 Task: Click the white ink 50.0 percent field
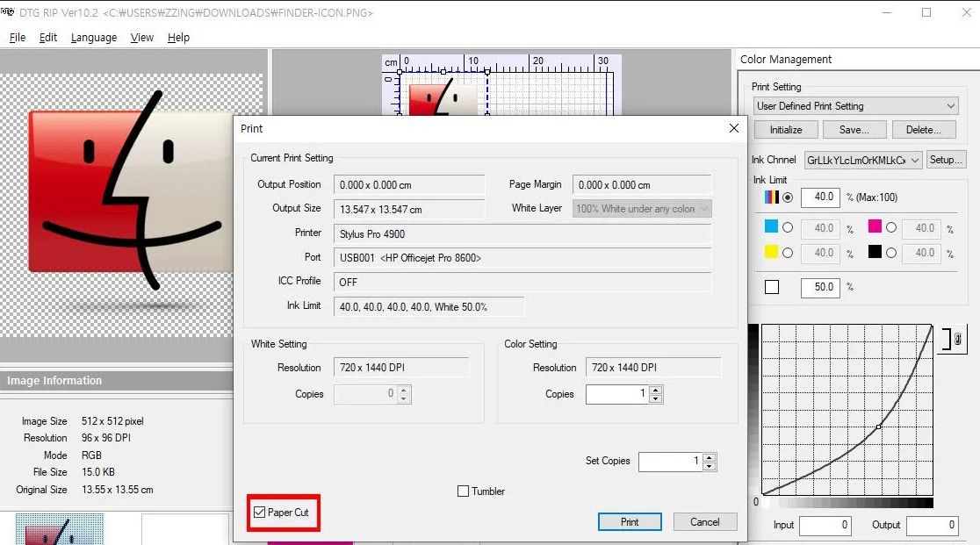[820, 287]
